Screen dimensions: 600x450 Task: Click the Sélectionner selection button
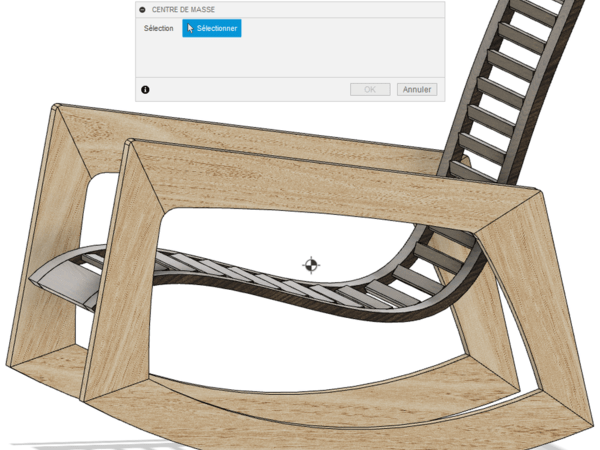(x=212, y=29)
